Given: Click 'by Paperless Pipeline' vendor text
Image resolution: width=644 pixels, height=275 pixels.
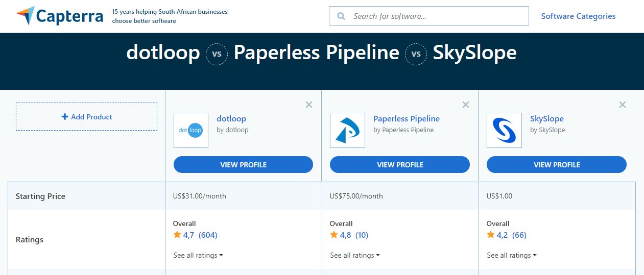Looking at the screenshot, I should [403, 130].
